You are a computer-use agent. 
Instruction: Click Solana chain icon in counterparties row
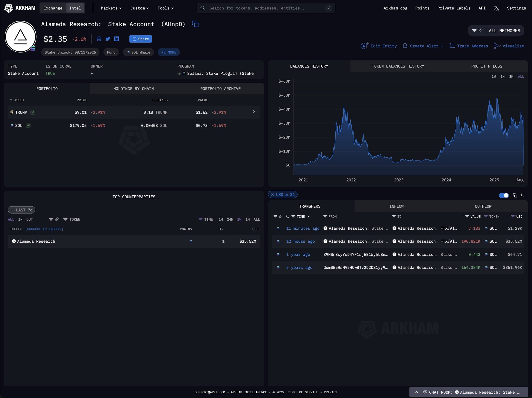click(191, 241)
